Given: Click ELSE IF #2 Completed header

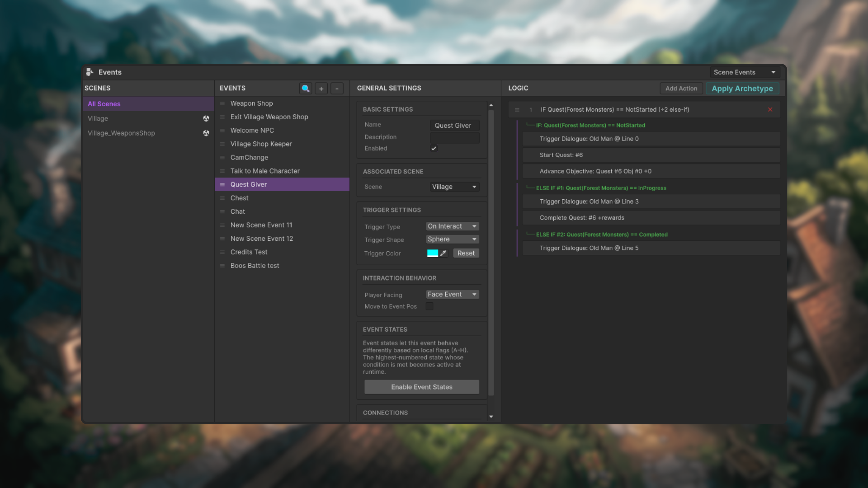Looking at the screenshot, I should coord(602,235).
